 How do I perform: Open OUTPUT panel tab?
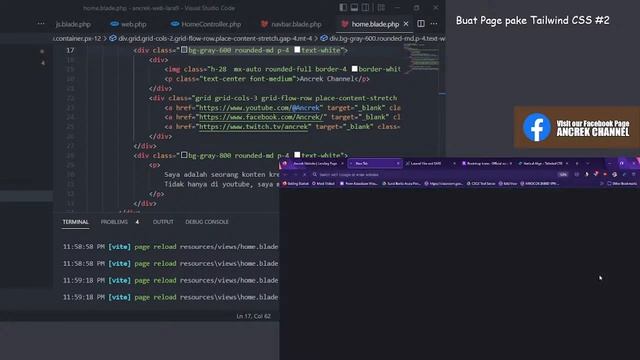(163, 222)
